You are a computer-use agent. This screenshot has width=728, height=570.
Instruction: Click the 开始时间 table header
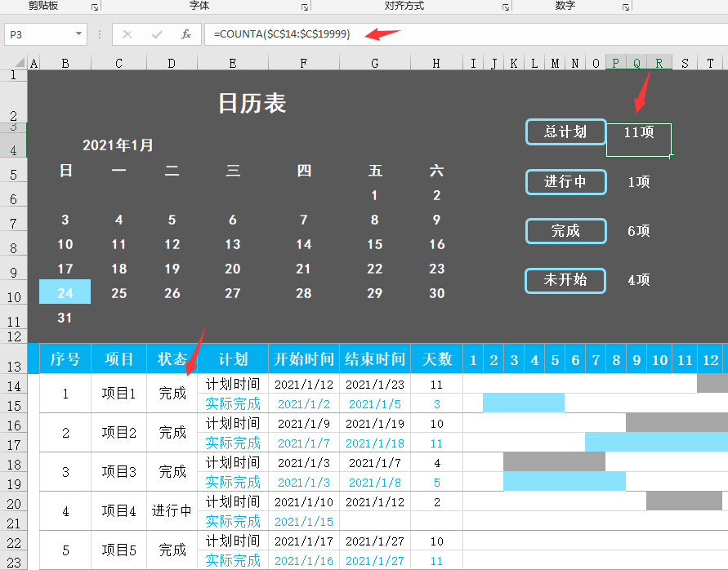click(304, 358)
